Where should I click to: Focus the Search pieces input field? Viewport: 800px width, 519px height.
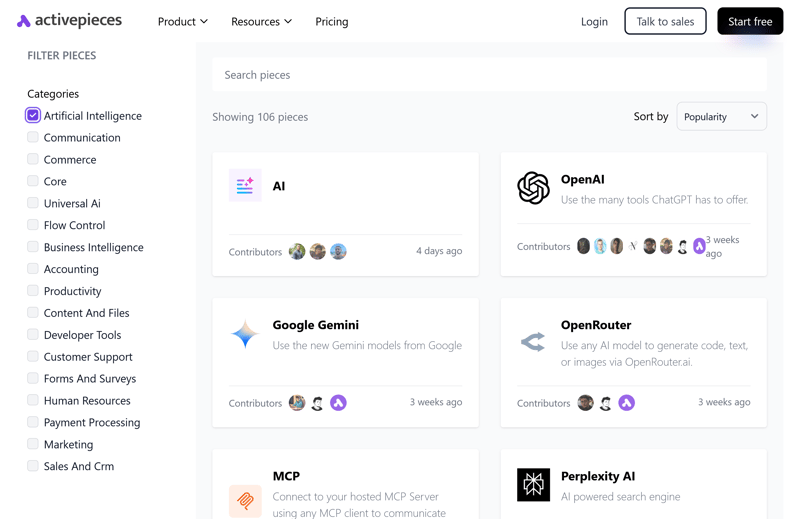coord(489,75)
